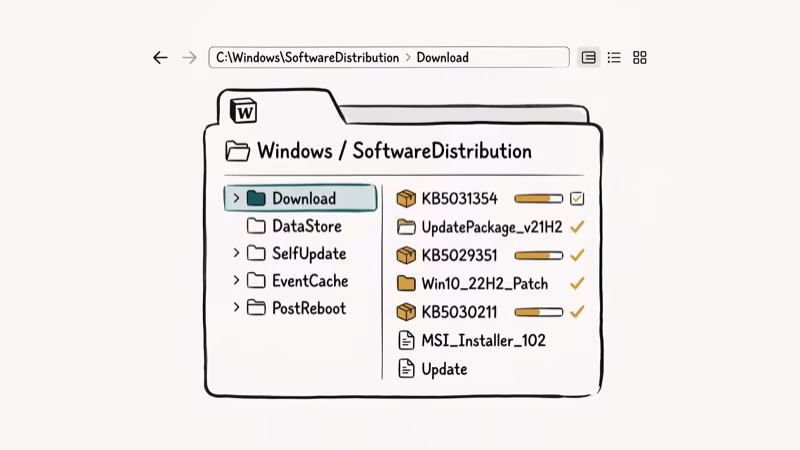Click the SelfUpdate folder icon
Image resolution: width=800 pixels, height=450 pixels.
point(256,253)
